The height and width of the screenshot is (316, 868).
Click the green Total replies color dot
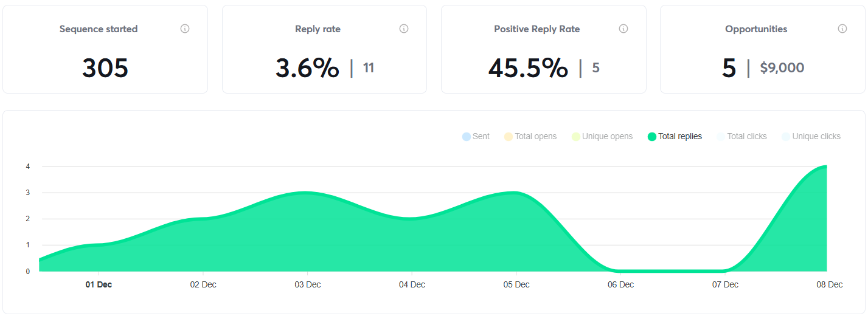point(652,136)
